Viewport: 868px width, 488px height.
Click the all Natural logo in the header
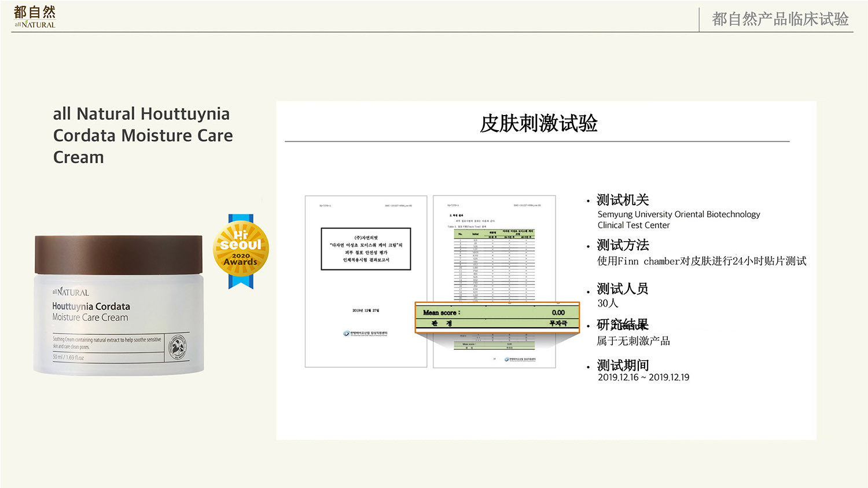[35, 17]
